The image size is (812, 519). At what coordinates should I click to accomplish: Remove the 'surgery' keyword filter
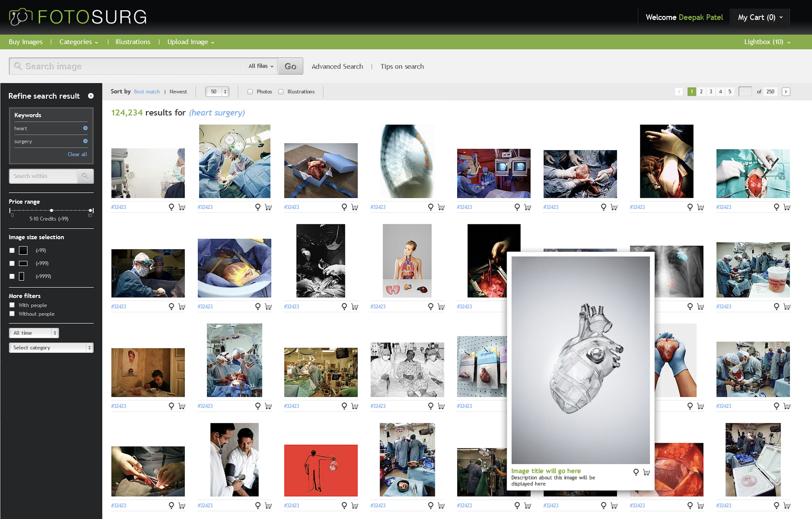tap(85, 141)
